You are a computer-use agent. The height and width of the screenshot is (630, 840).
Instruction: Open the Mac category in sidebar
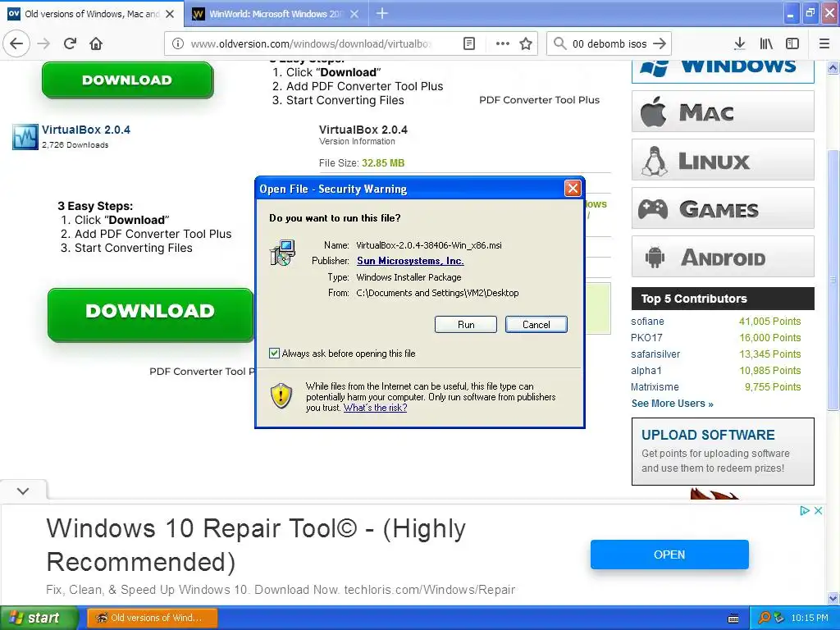click(723, 112)
